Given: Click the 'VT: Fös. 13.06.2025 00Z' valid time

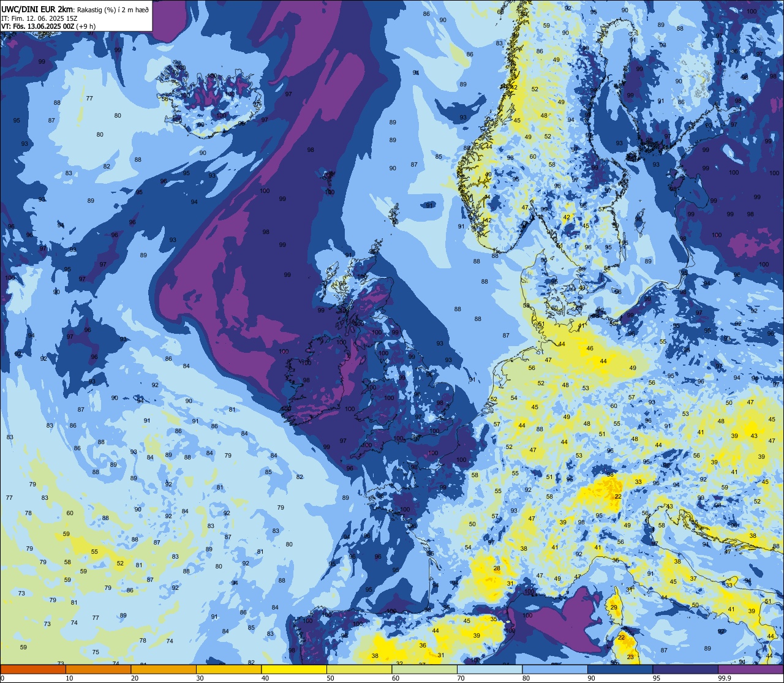Looking at the screenshot, I should [x=38, y=26].
